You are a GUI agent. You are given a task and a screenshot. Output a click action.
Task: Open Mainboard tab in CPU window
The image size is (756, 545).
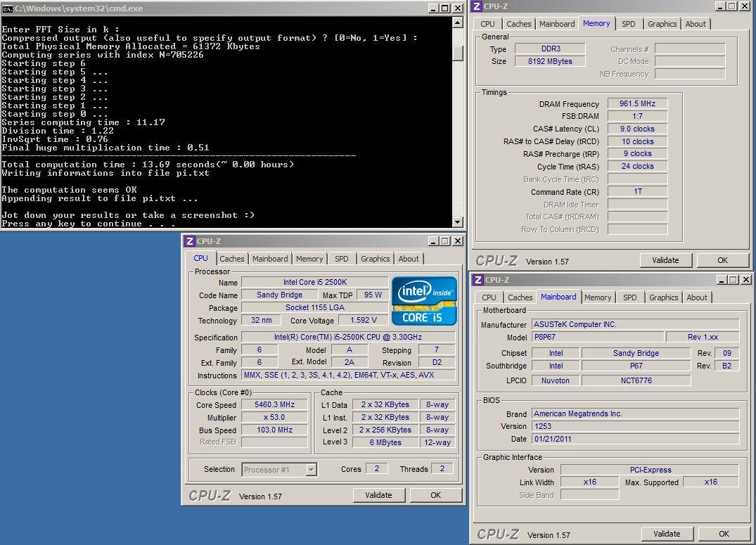(x=270, y=259)
